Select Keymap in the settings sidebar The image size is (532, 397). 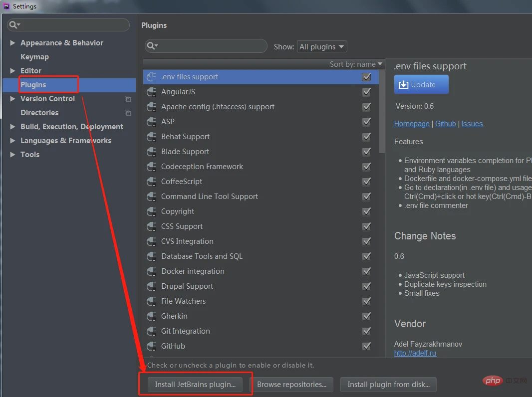tap(34, 57)
